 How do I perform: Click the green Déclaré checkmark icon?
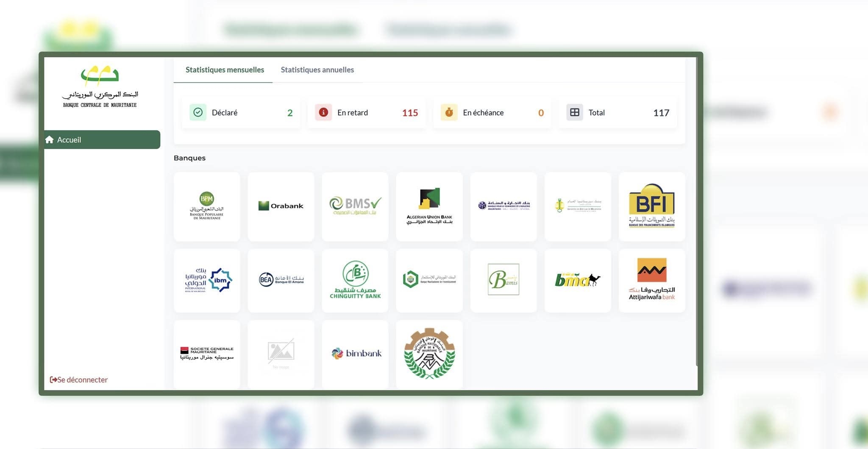[x=198, y=112]
